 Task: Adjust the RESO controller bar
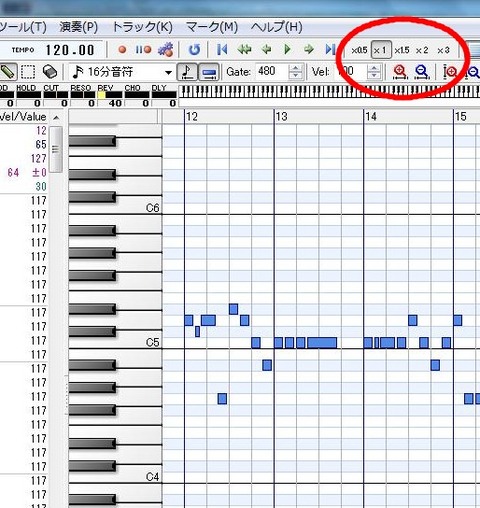[x=83, y=95]
